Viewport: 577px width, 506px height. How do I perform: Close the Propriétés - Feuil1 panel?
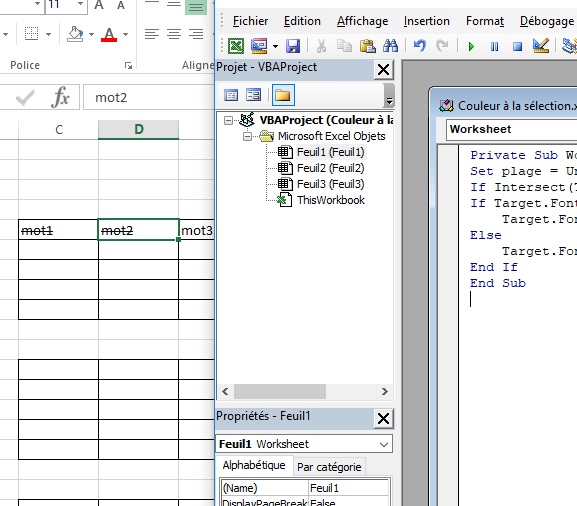pos(383,418)
